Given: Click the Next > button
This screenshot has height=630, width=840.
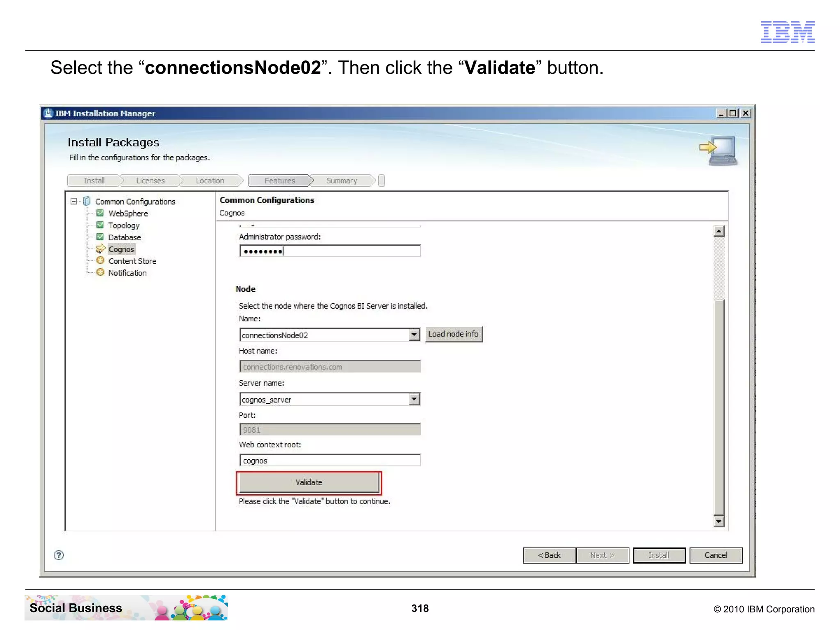Looking at the screenshot, I should coord(602,555).
